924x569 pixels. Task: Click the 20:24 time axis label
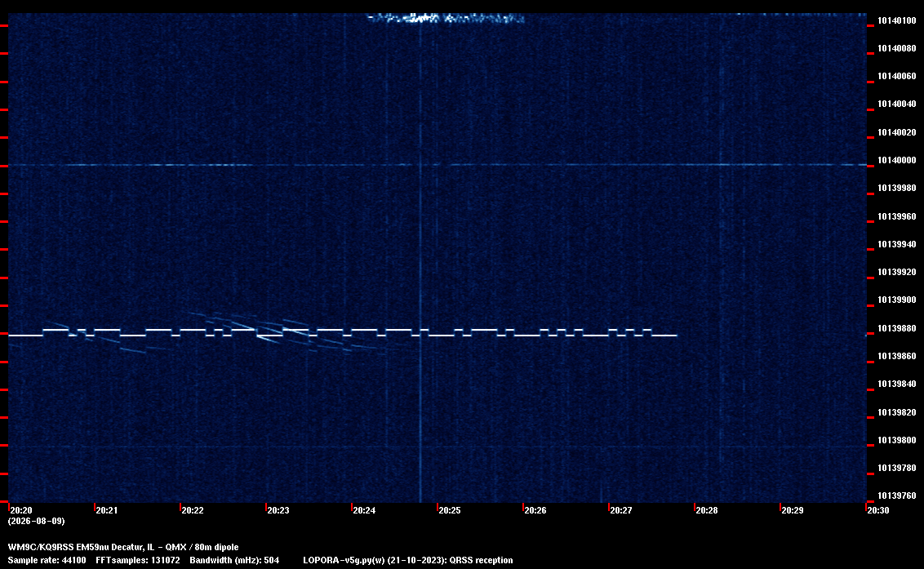pos(364,510)
